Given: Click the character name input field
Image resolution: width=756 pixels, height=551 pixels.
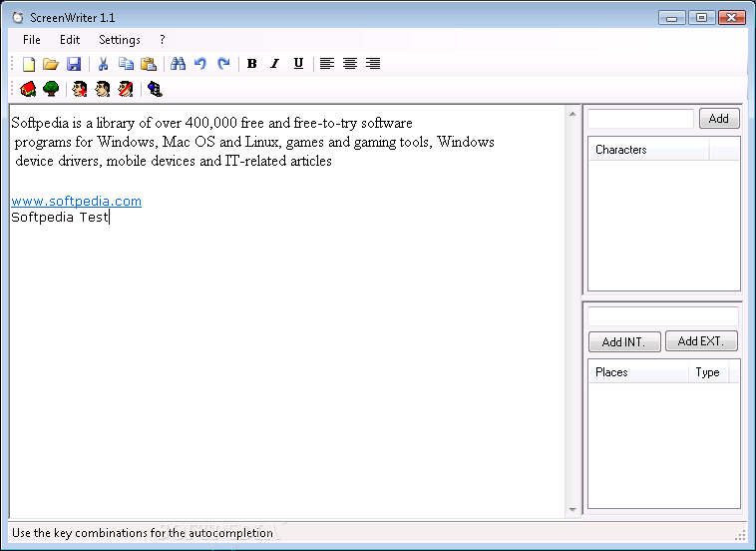Looking at the screenshot, I should click(640, 119).
